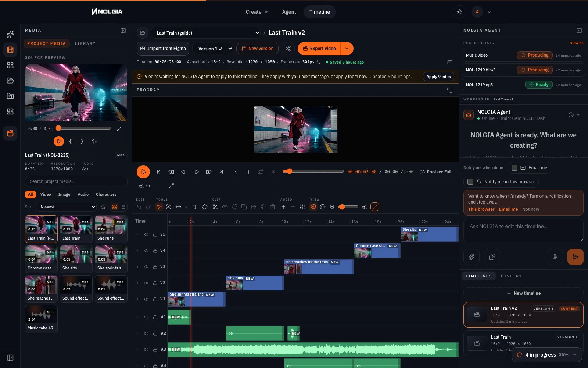Expand the 4 in progress panel
This screenshot has width=588, height=368.
(547, 355)
